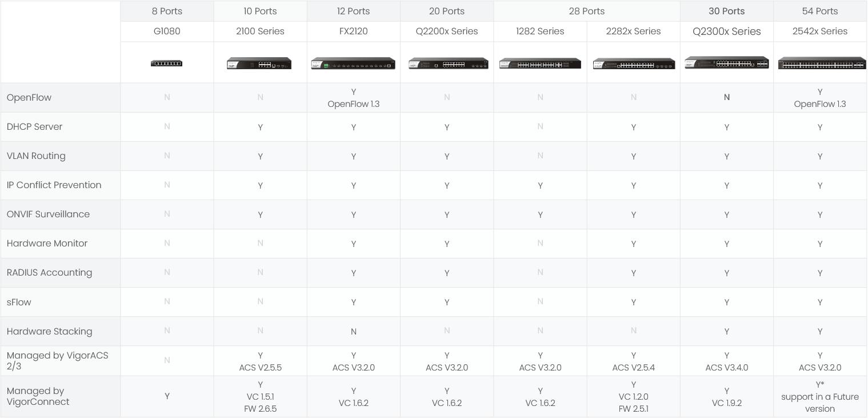Viewport: 868px width, 418px height.
Task: Click the FX2120 model name
Action: pos(353,31)
